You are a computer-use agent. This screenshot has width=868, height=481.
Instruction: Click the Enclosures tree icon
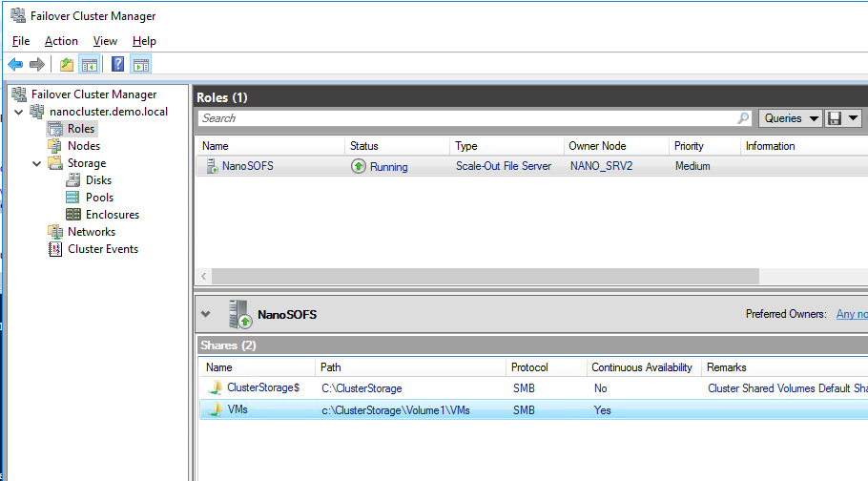(72, 215)
